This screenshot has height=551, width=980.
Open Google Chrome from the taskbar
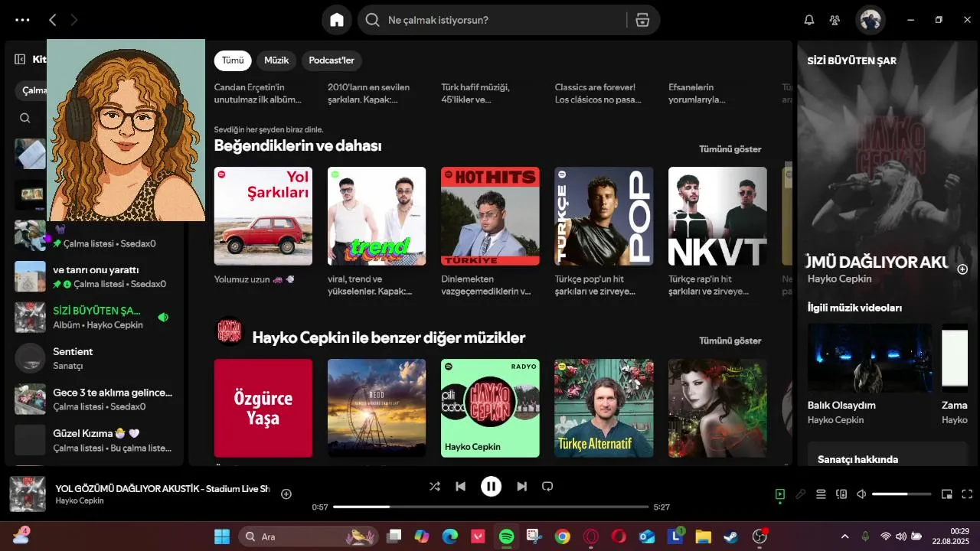(563, 536)
